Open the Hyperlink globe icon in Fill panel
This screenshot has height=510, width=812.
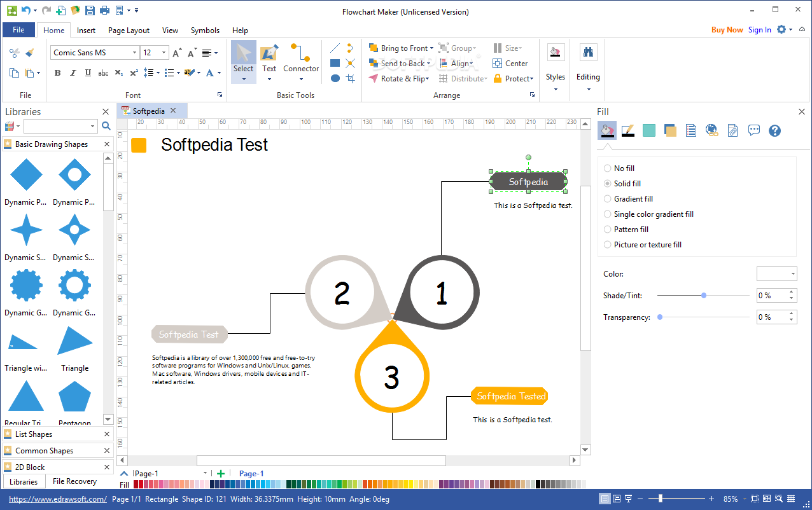[x=711, y=130]
